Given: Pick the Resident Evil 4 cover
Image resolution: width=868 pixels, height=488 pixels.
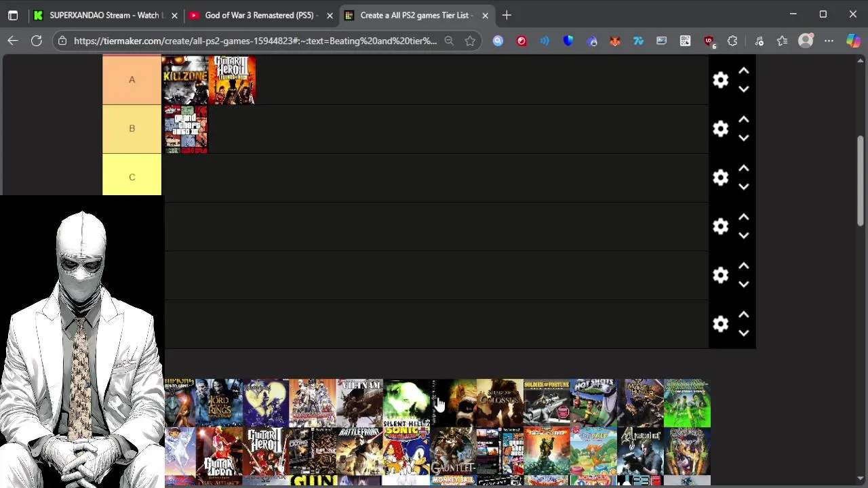Looking at the screenshot, I should coord(640,451).
